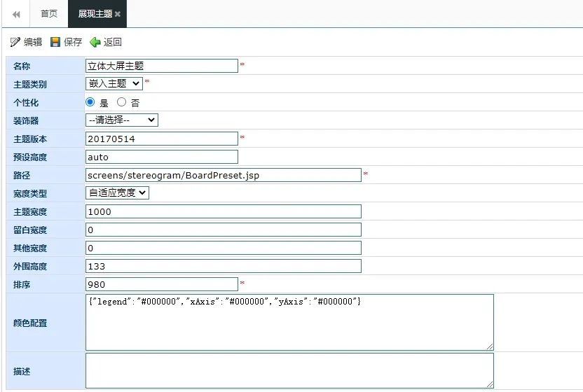
Task: Click the 其他宽度 input field
Action: pyautogui.click(x=224, y=248)
